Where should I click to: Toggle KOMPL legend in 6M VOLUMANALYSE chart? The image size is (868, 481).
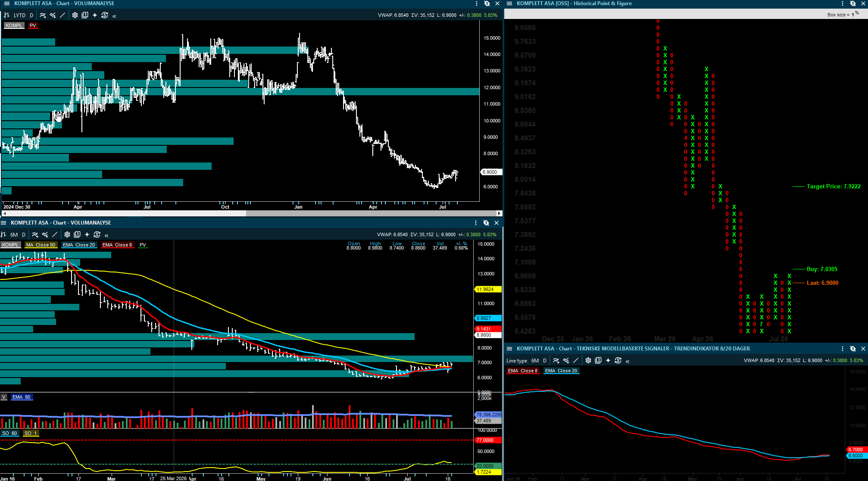pyautogui.click(x=10, y=245)
